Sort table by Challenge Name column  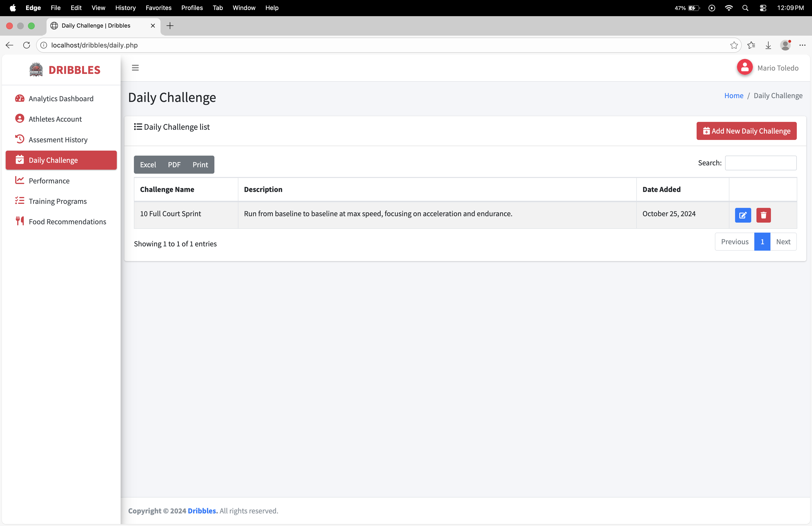(167, 189)
